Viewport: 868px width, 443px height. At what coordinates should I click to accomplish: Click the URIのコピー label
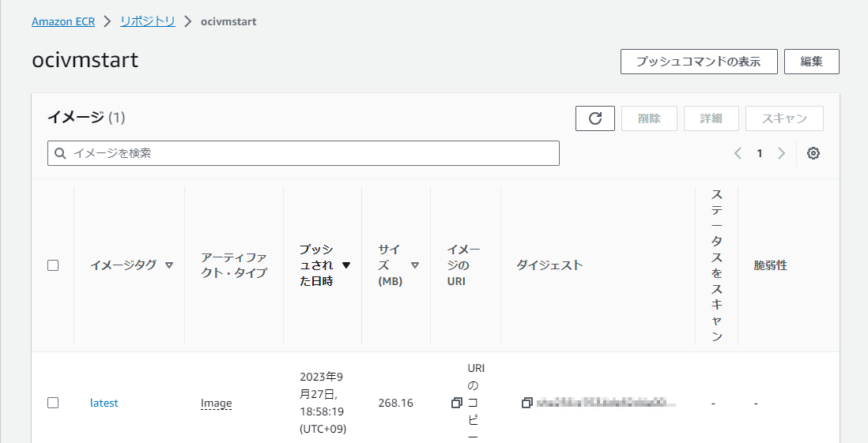(x=476, y=403)
